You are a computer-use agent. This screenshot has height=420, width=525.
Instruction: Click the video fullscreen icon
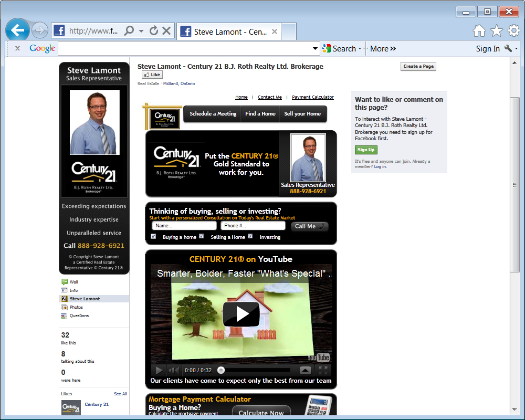(x=323, y=370)
